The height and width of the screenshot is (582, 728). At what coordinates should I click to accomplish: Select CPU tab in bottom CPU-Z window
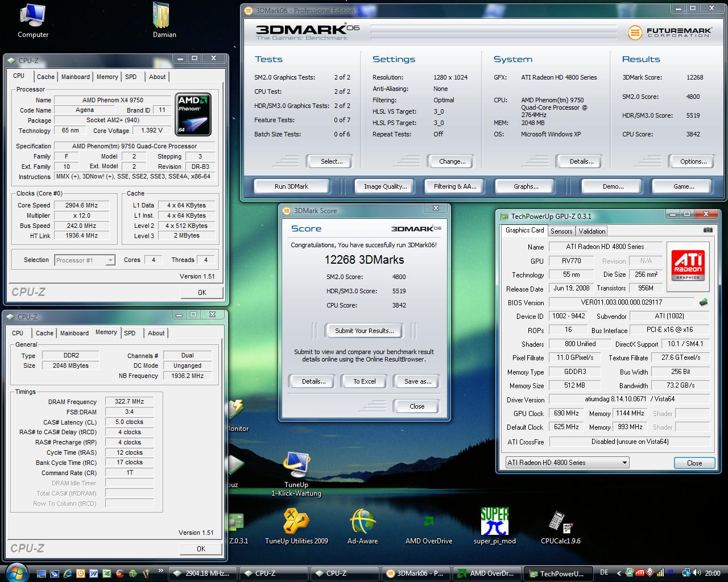click(18, 333)
